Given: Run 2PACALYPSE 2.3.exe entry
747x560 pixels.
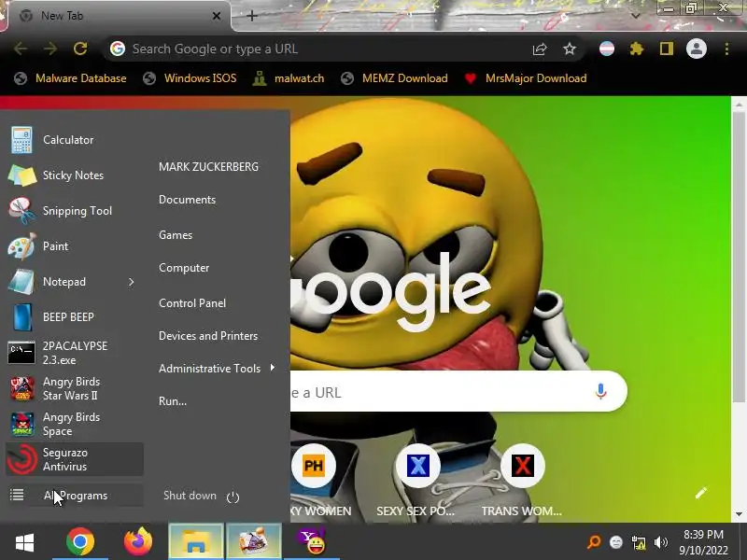Looking at the screenshot, I should pyautogui.click(x=74, y=353).
